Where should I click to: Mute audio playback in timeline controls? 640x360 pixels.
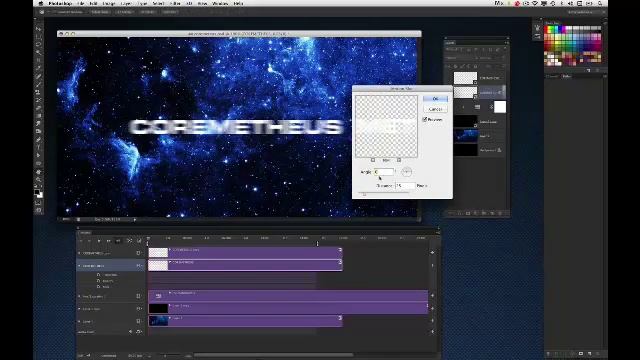point(118,241)
